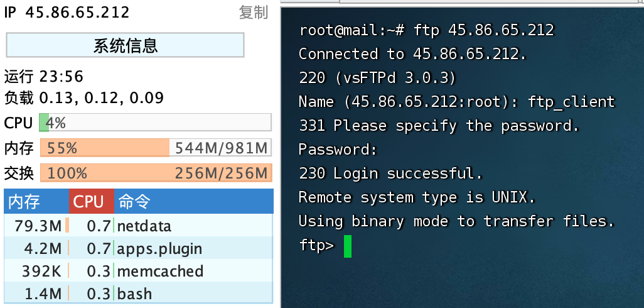Click the 544M/981M memory usage label
Image resolution: width=644 pixels, height=308 pixels.
click(222, 148)
